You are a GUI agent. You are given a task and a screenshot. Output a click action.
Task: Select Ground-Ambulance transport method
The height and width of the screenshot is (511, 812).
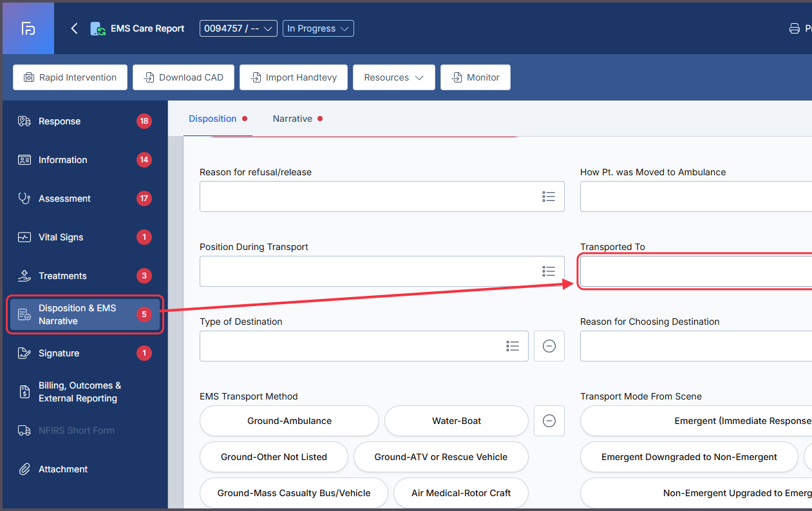(x=289, y=421)
